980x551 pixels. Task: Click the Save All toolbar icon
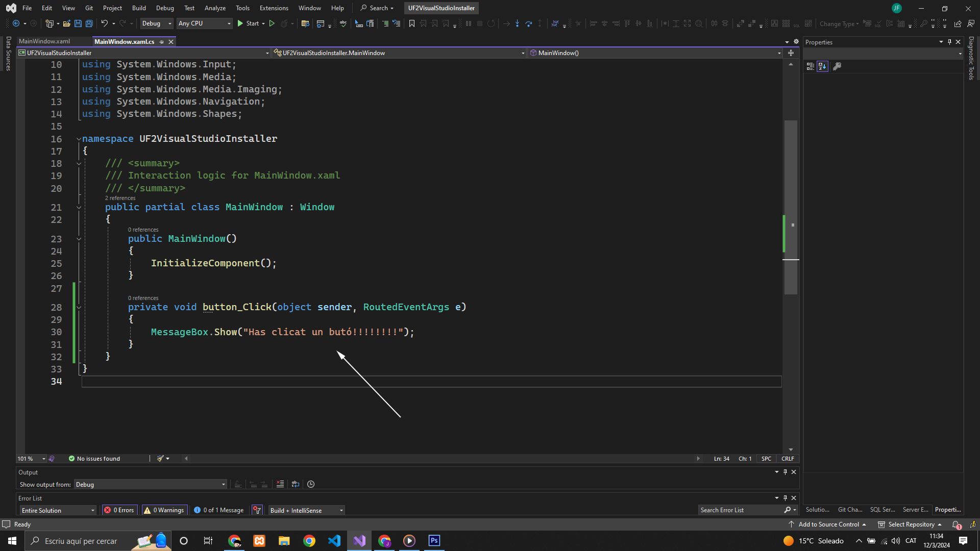click(89, 23)
